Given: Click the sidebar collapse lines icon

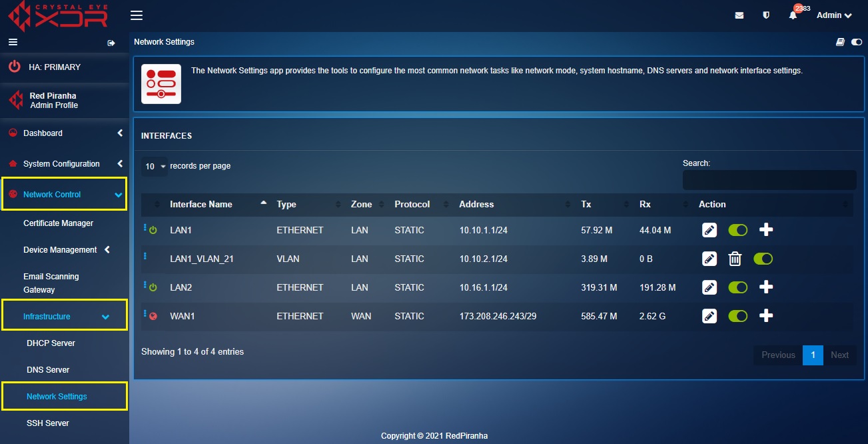Looking at the screenshot, I should pyautogui.click(x=13, y=42).
